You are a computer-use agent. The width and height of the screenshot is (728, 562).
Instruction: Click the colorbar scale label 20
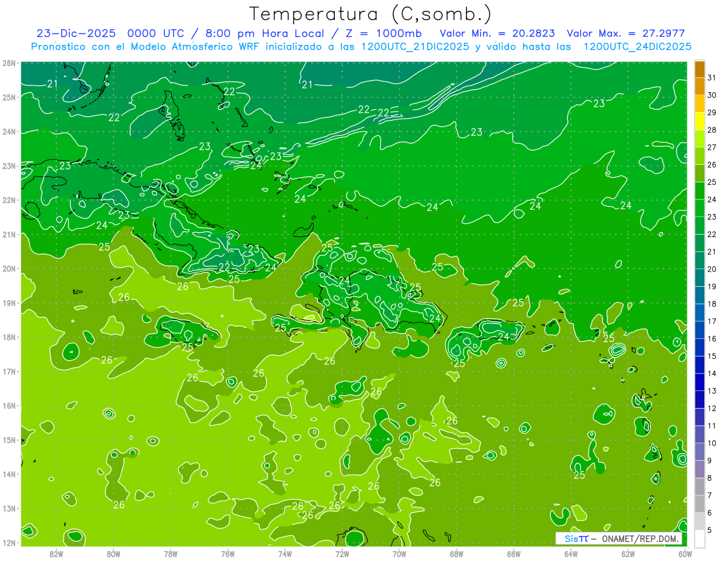pyautogui.click(x=712, y=269)
